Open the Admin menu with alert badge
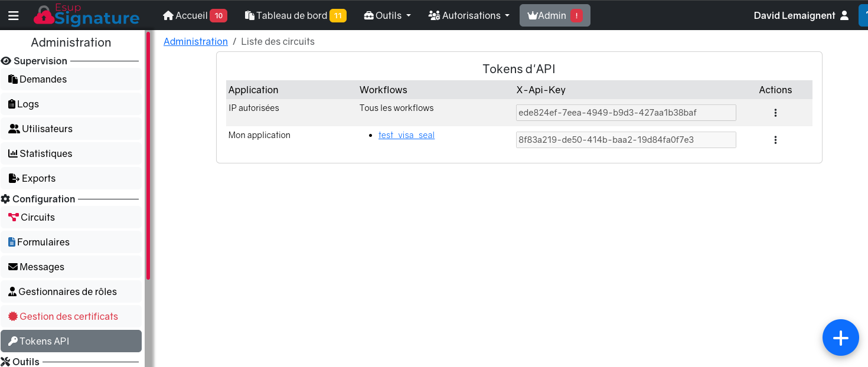The width and height of the screenshot is (868, 367). pos(554,16)
